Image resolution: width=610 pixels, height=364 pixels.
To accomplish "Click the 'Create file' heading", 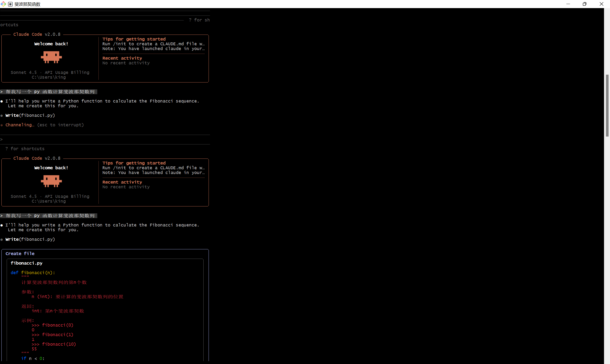I will point(20,254).
